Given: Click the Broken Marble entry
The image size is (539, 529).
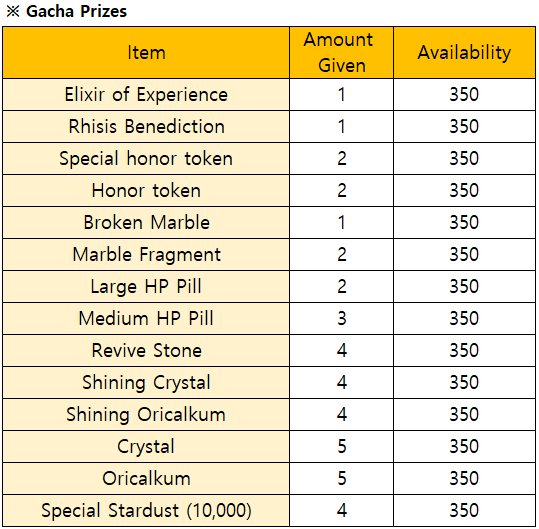Looking at the screenshot, I should click(146, 222).
